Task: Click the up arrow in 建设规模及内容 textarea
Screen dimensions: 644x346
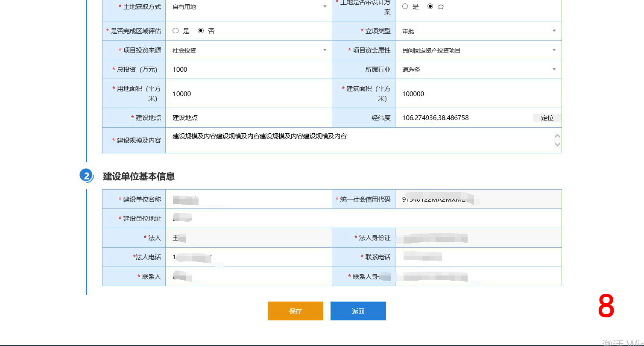Action: click(557, 136)
